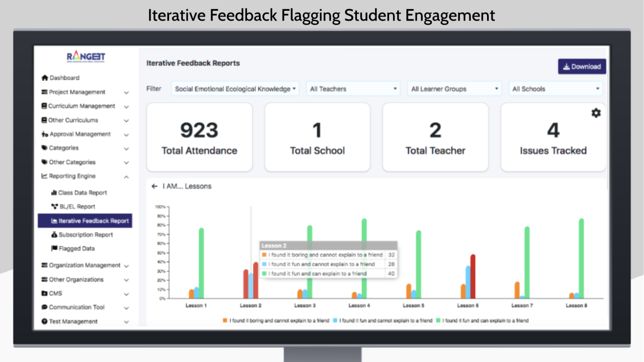644x362 pixels.
Task: Click the Reporting Engine chart icon
Action: (44, 176)
